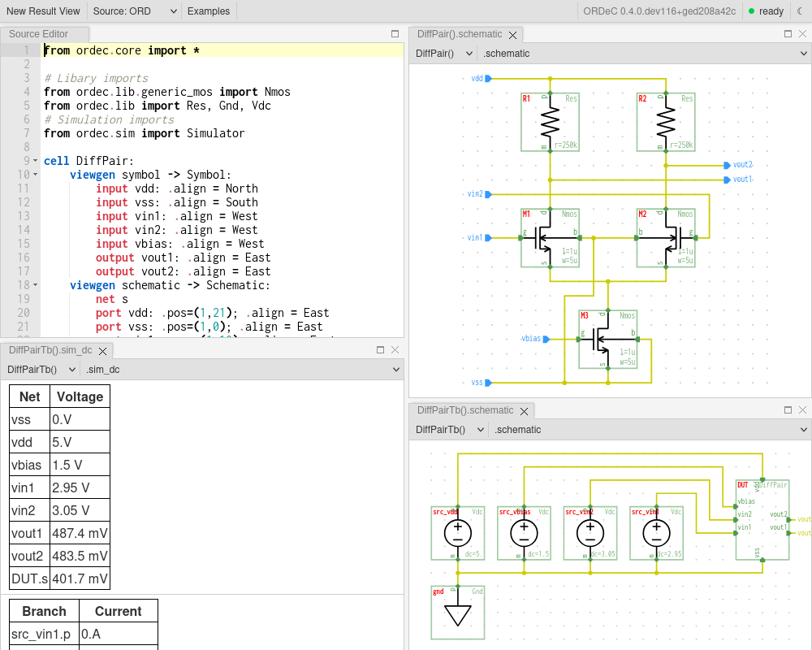Viewport: 812px width, 650px height.
Task: Click resistor R1 symbol in DiffPair schematic
Action: (x=550, y=123)
